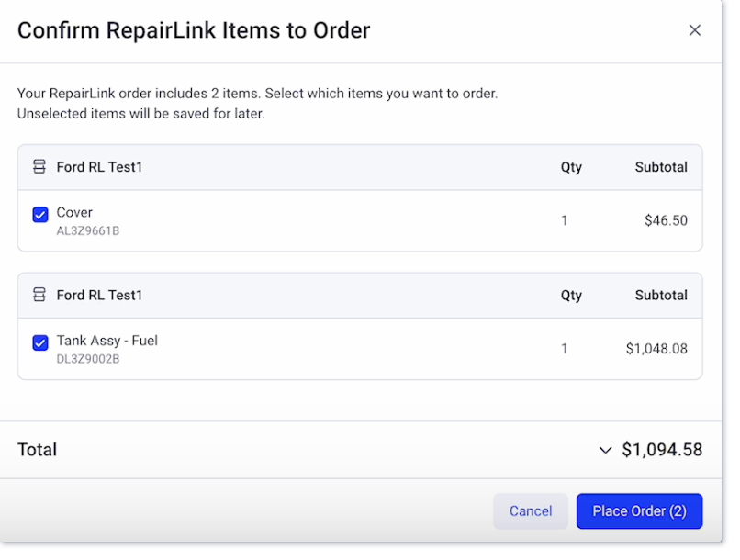Screen dimensions: 740x560
Task: Click the Qty column header in first group
Action: pyautogui.click(x=571, y=167)
